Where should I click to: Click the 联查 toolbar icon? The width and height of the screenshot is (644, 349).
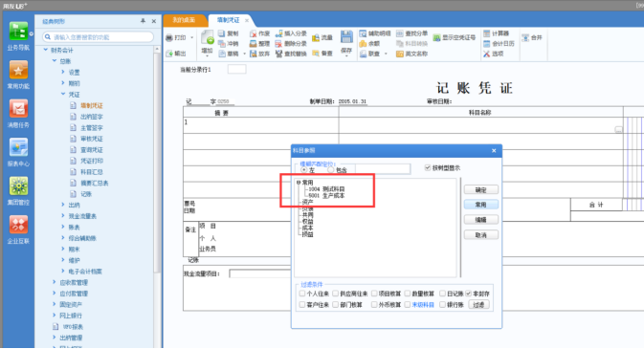(363, 54)
